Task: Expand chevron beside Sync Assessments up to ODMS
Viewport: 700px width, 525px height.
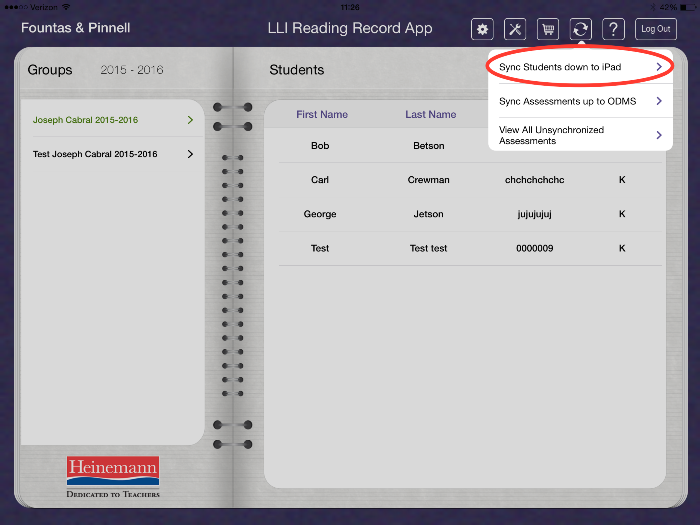Action: pos(659,101)
